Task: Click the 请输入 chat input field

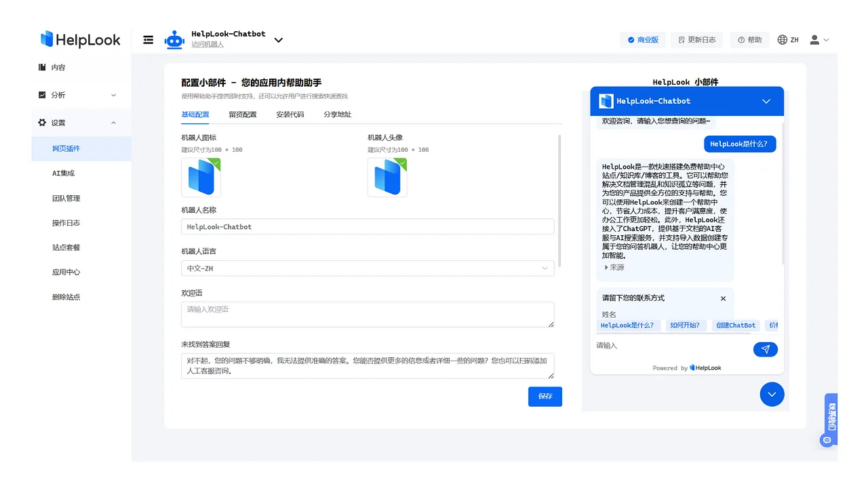Action: tap(671, 346)
